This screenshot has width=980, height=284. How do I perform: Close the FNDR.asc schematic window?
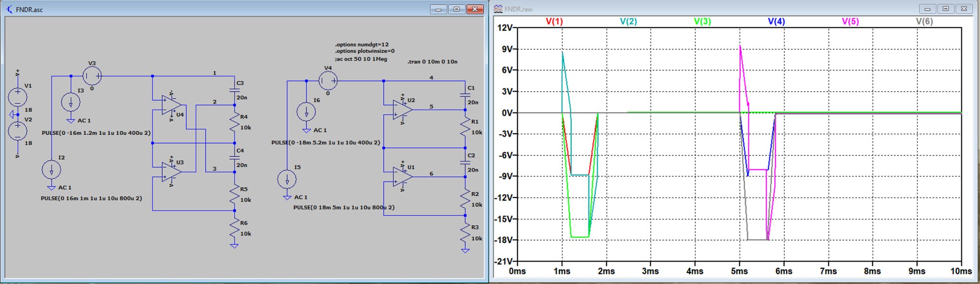[x=475, y=9]
